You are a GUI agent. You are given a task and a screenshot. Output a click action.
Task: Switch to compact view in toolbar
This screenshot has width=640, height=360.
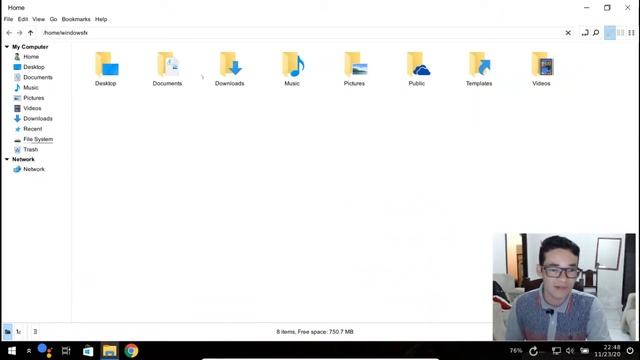[x=631, y=33]
